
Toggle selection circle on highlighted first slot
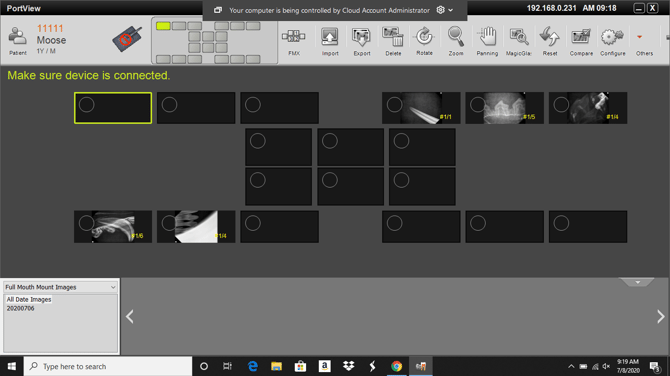(x=86, y=105)
